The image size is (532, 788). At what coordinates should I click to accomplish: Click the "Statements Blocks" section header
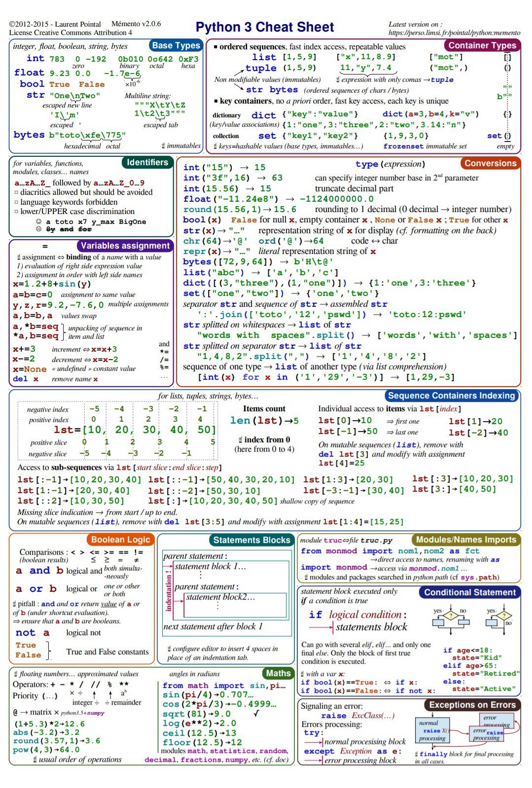251,540
